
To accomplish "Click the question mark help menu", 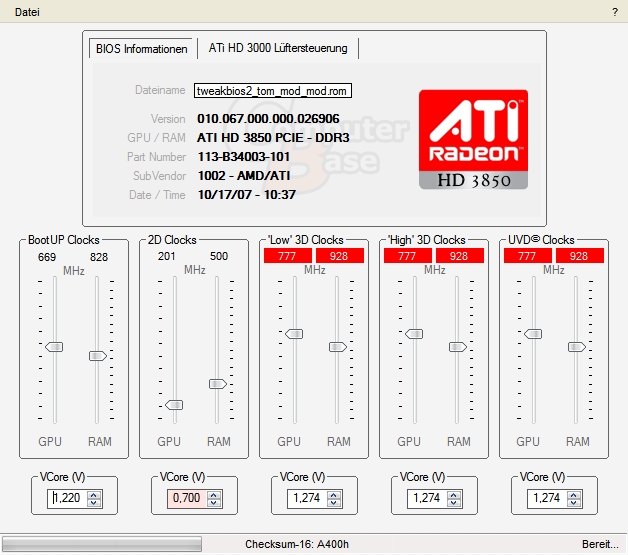I will coord(615,12).
